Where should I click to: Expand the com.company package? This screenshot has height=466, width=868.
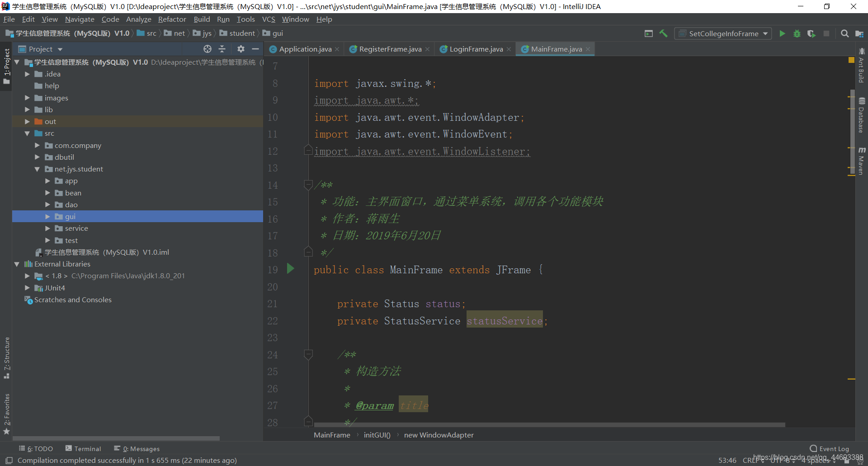point(37,145)
